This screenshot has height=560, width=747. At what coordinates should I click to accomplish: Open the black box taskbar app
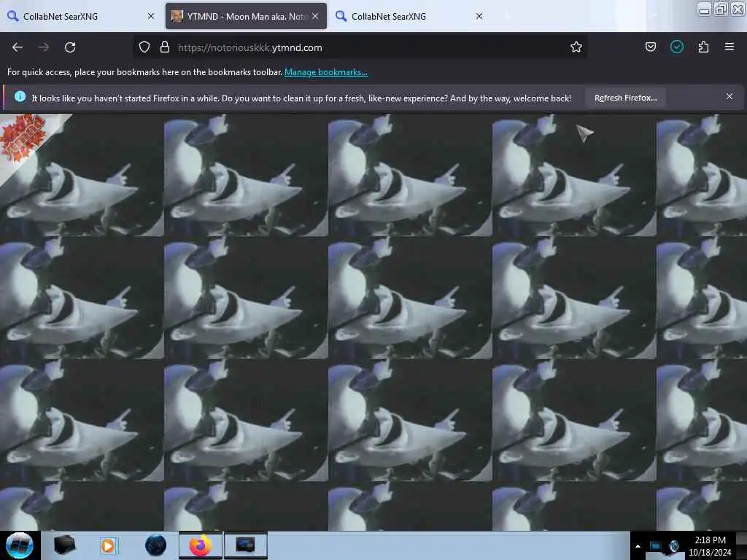point(64,545)
